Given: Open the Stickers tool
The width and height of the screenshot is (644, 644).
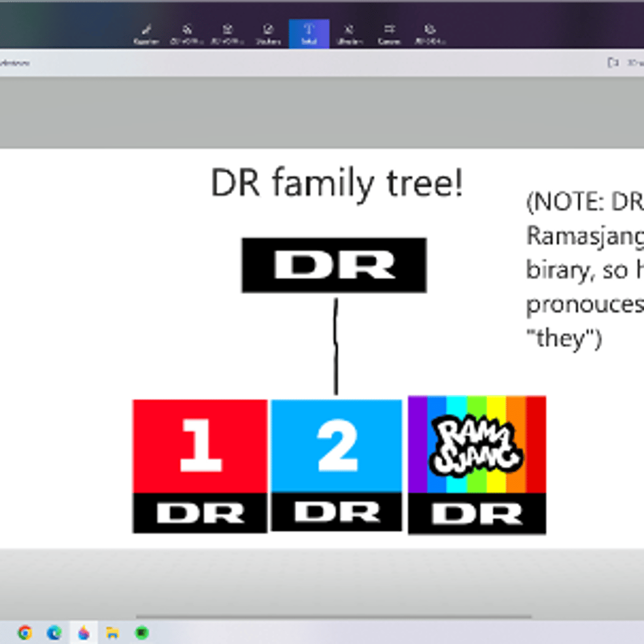Looking at the screenshot, I should (x=268, y=34).
